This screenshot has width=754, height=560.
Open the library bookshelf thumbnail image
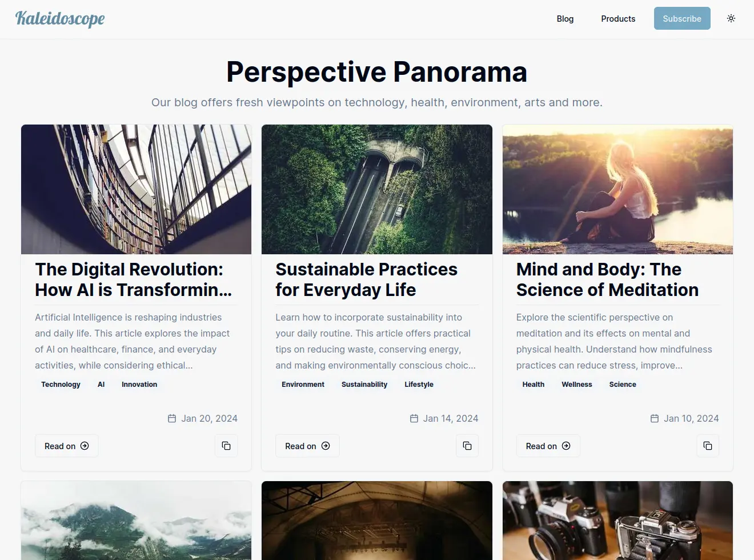point(136,189)
